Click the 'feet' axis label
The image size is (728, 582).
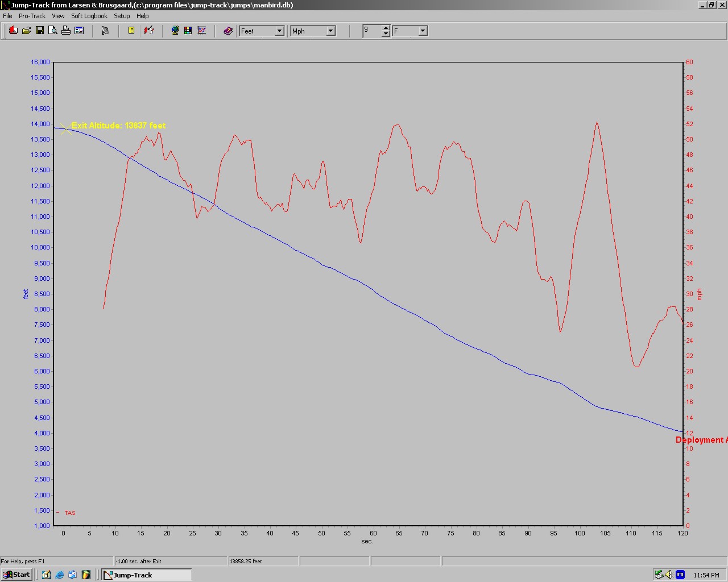click(x=26, y=294)
